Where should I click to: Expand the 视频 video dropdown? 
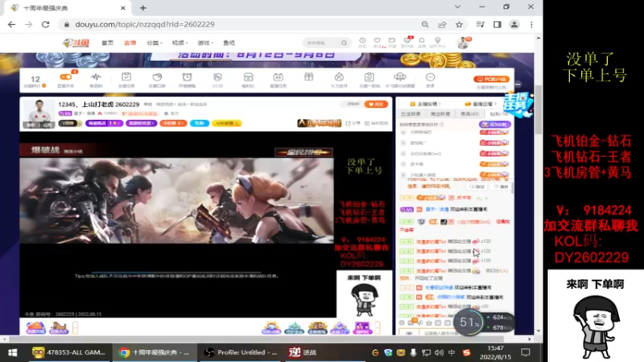pos(180,43)
